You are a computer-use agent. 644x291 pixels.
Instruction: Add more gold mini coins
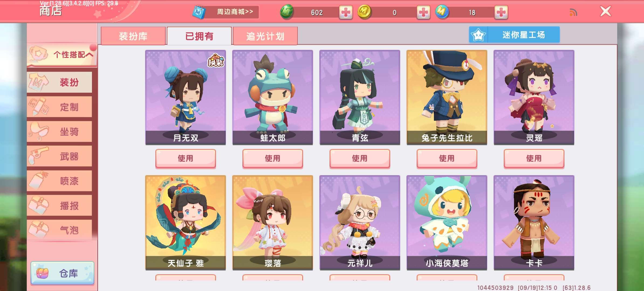[423, 12]
